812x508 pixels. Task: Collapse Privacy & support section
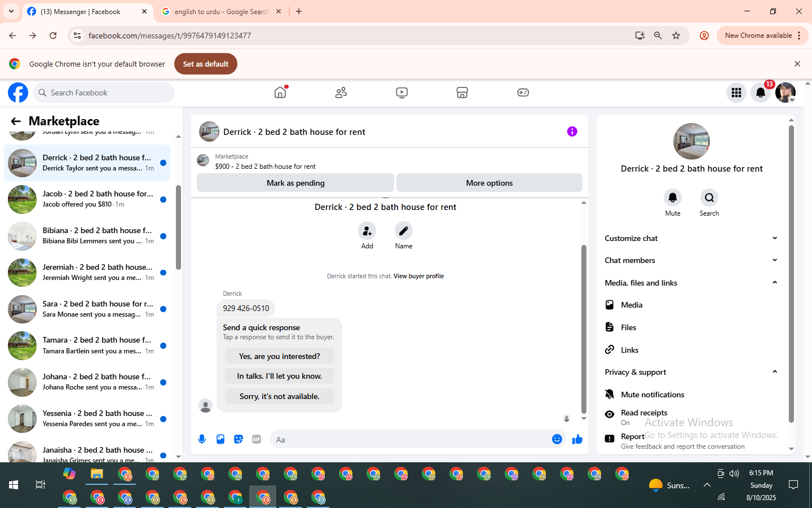[691, 372]
